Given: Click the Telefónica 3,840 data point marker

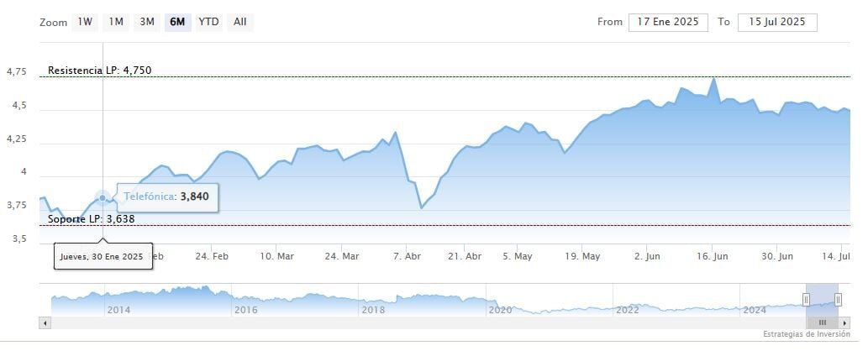Looking at the screenshot, I should 103,198.
